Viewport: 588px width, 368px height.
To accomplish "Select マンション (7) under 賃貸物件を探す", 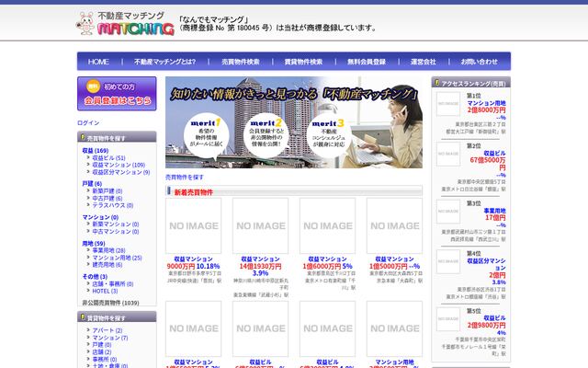I will (110, 338).
